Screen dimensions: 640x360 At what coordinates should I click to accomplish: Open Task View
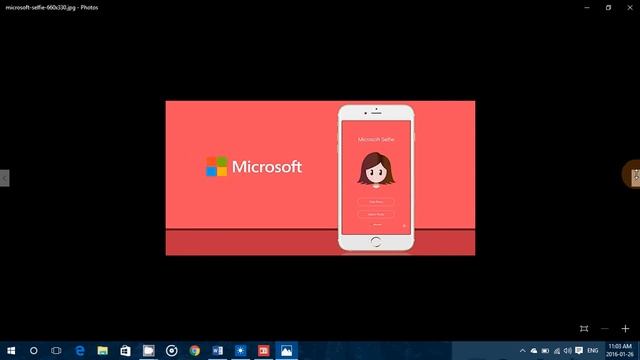(x=56, y=351)
